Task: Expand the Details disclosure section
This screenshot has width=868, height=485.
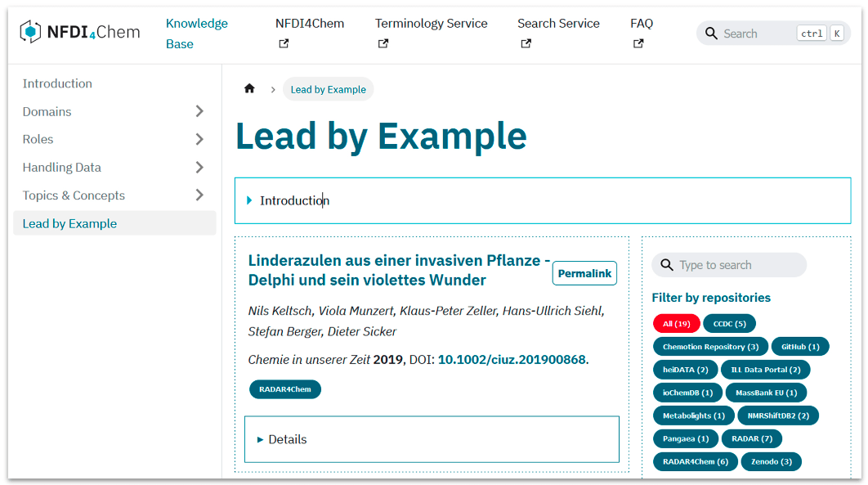Action: 432,439
